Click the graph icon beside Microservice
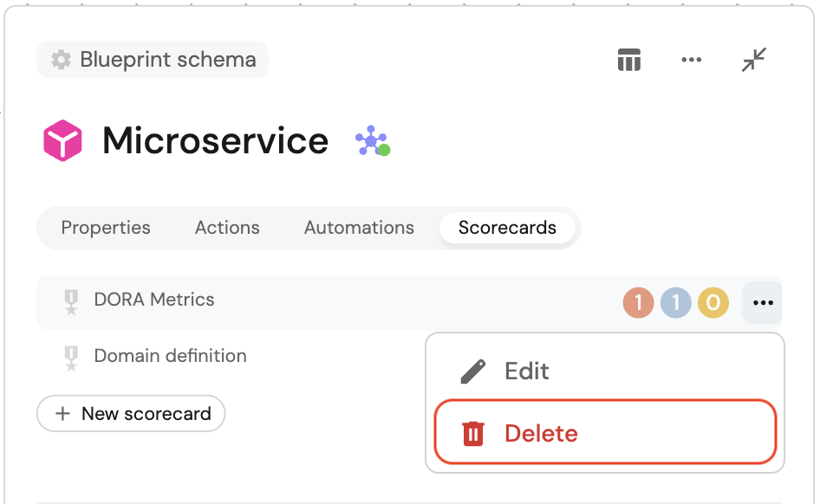Viewport: 820px width, 504px height. click(x=372, y=141)
